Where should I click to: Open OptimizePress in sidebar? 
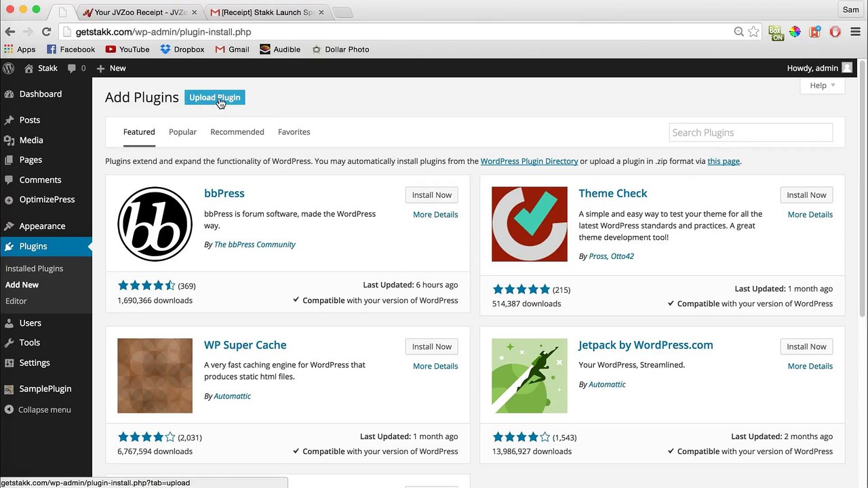[46, 199]
